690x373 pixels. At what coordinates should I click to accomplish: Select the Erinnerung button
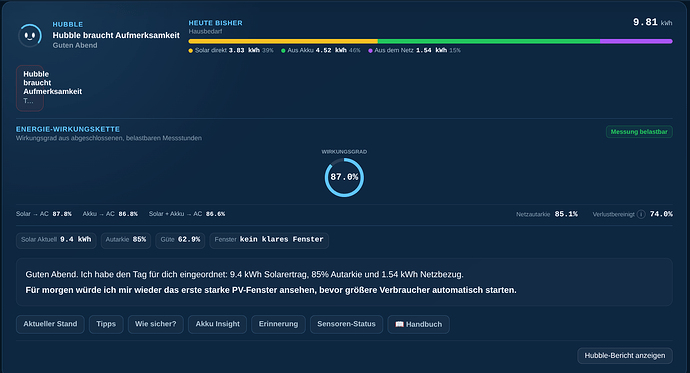(279, 324)
